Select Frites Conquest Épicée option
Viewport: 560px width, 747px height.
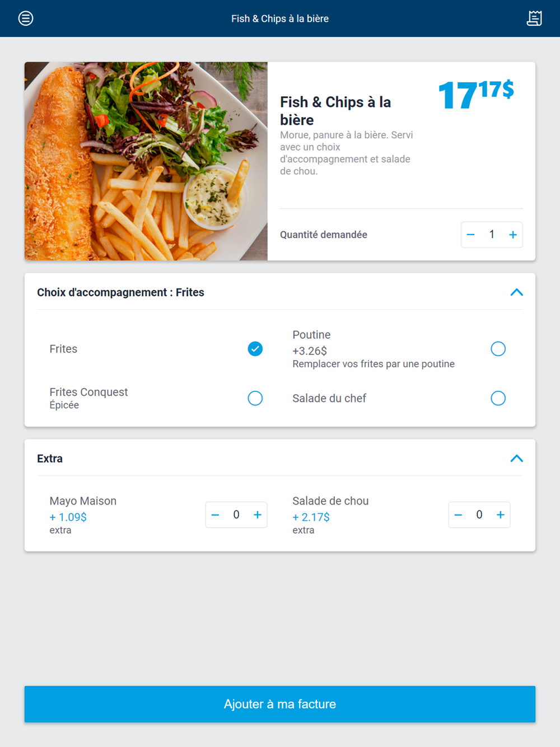(255, 398)
